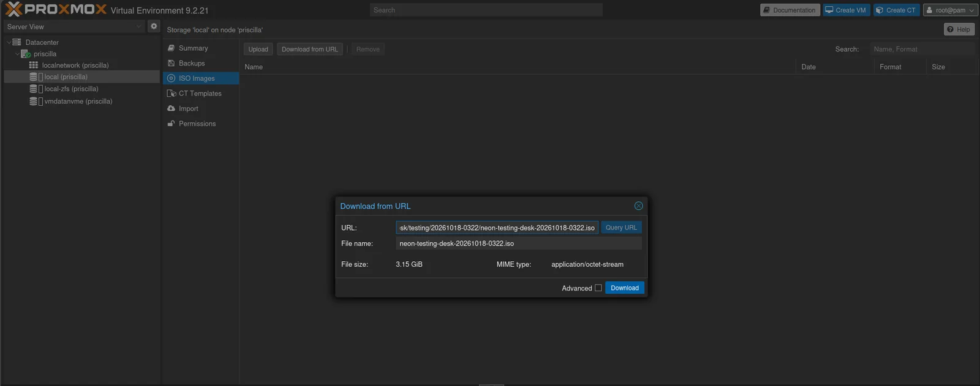View the Permissions section

coord(201,124)
